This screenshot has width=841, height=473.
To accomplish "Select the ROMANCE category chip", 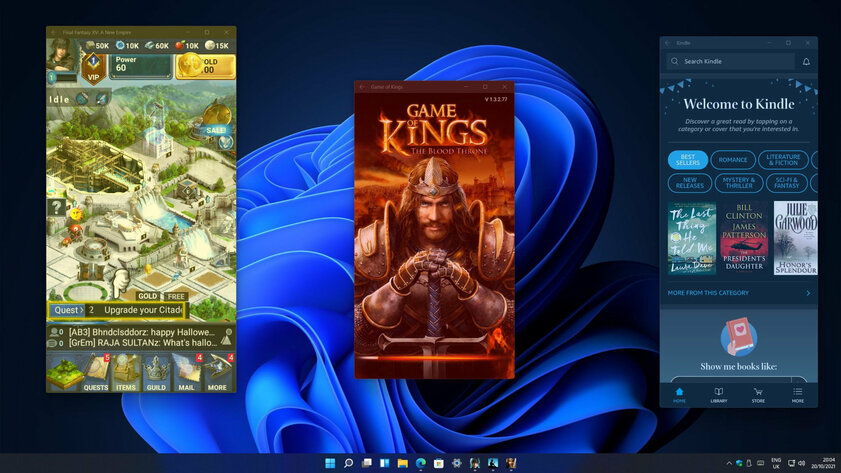I will tap(733, 160).
